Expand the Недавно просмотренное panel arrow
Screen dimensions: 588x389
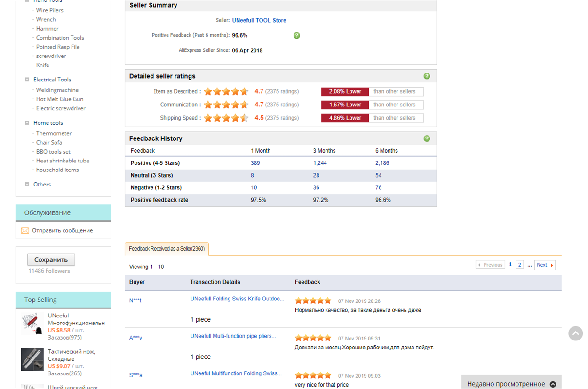point(553,384)
